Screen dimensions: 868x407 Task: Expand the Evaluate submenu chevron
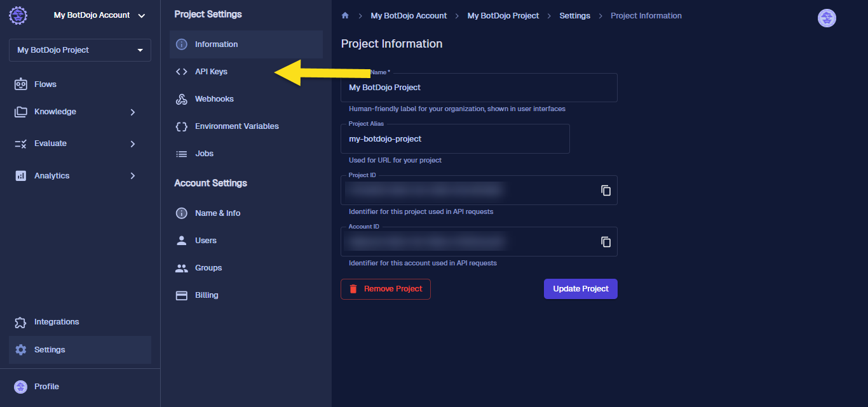click(x=133, y=143)
